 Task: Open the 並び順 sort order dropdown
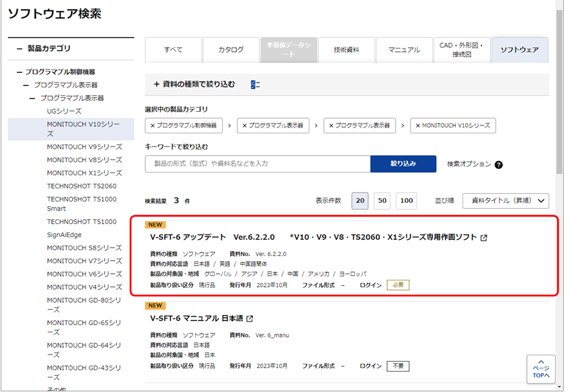point(505,201)
